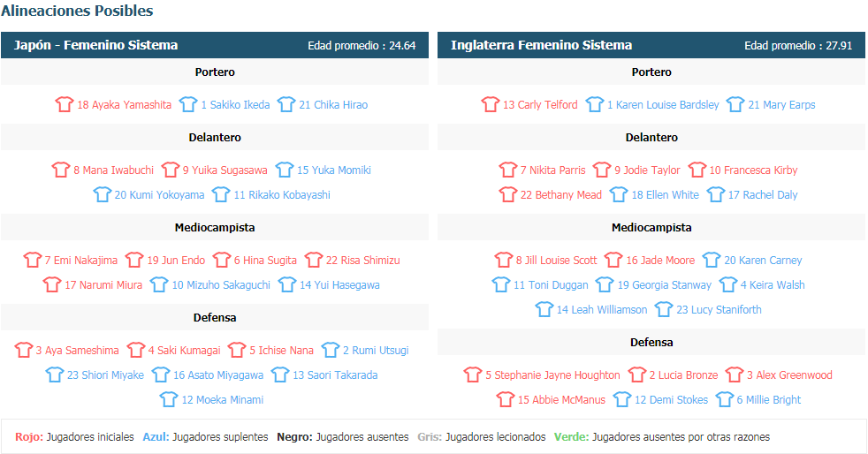The width and height of the screenshot is (868, 454).
Task: Click the blue shirt icon beside Mary Earps
Action: tap(735, 104)
